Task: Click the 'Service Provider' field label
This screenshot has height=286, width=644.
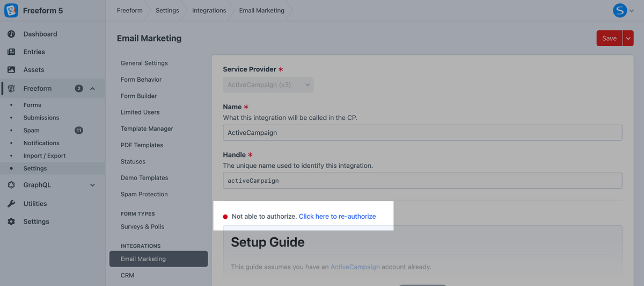Action: coord(250,69)
